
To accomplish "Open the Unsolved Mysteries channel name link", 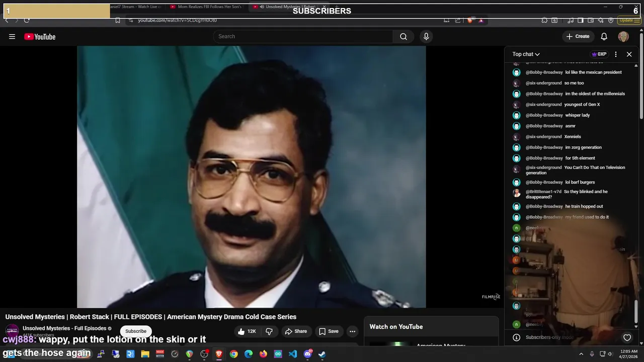I will tap(64, 328).
